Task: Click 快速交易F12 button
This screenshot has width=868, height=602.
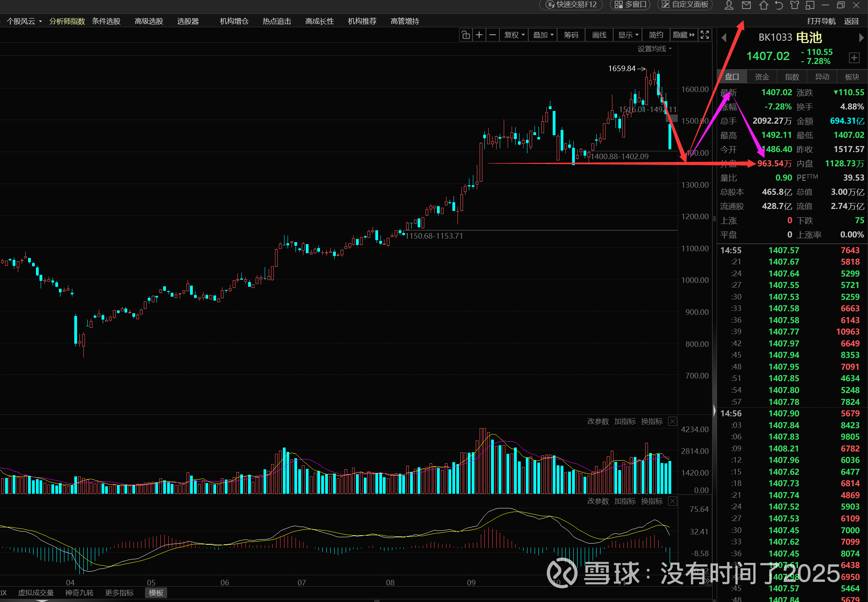Action: pos(571,5)
